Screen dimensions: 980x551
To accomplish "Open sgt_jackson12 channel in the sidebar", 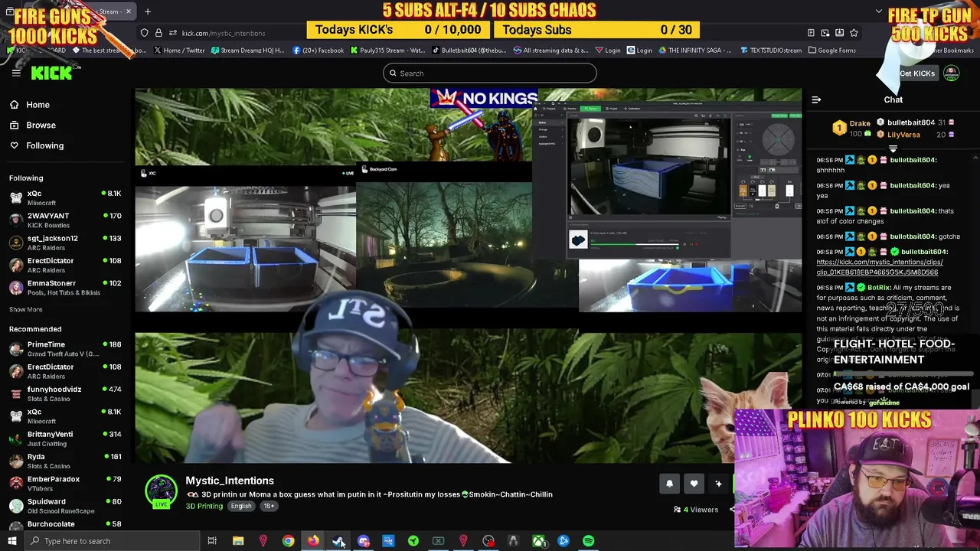I will pos(65,242).
